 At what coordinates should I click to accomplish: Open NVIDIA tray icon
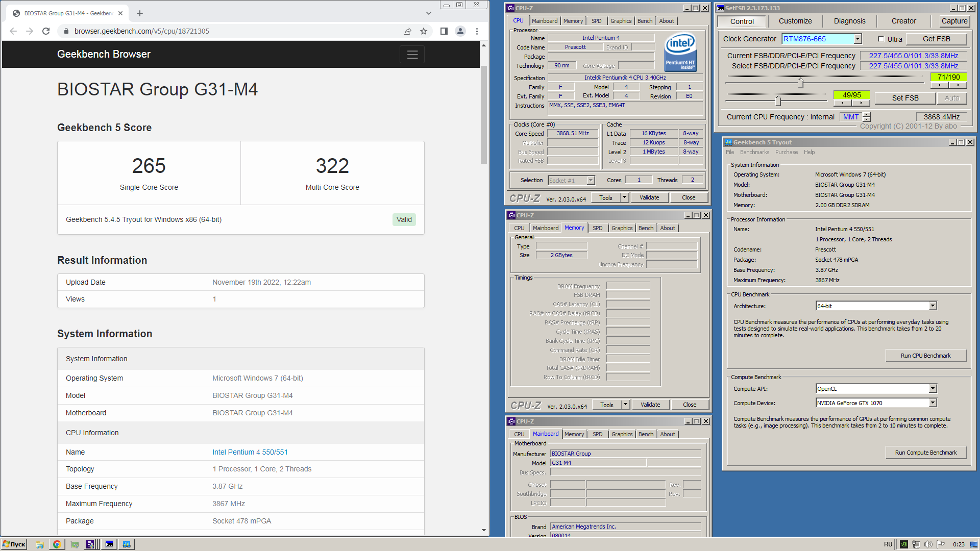903,544
